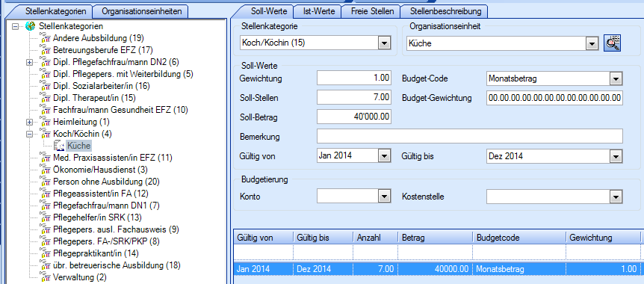Click the icon of Heimleitung (1)
644x284 pixels.
45,122
